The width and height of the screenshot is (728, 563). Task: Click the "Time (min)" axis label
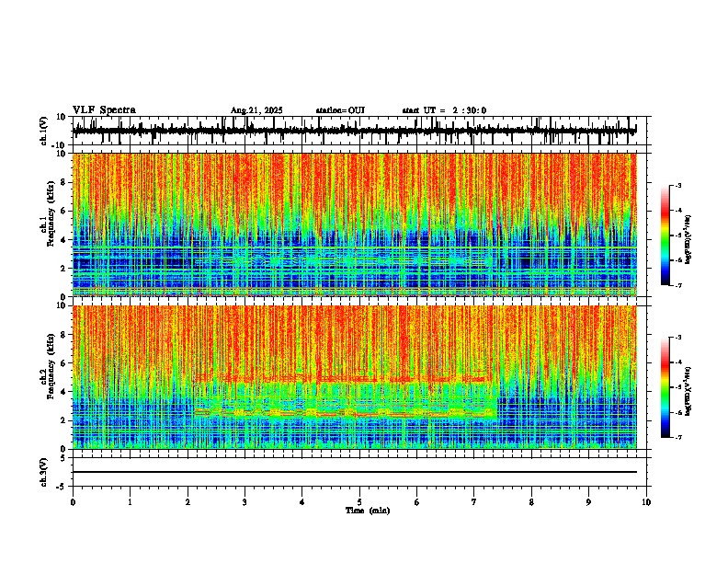(x=368, y=511)
